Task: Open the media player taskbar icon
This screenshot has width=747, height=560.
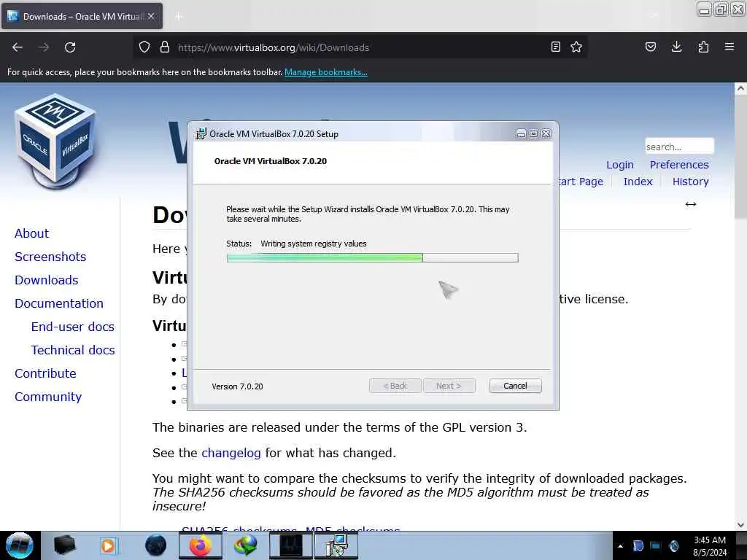Action: click(108, 545)
